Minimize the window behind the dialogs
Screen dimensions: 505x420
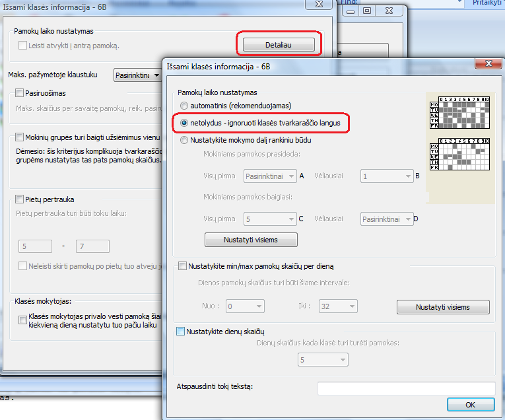coord(351,12)
